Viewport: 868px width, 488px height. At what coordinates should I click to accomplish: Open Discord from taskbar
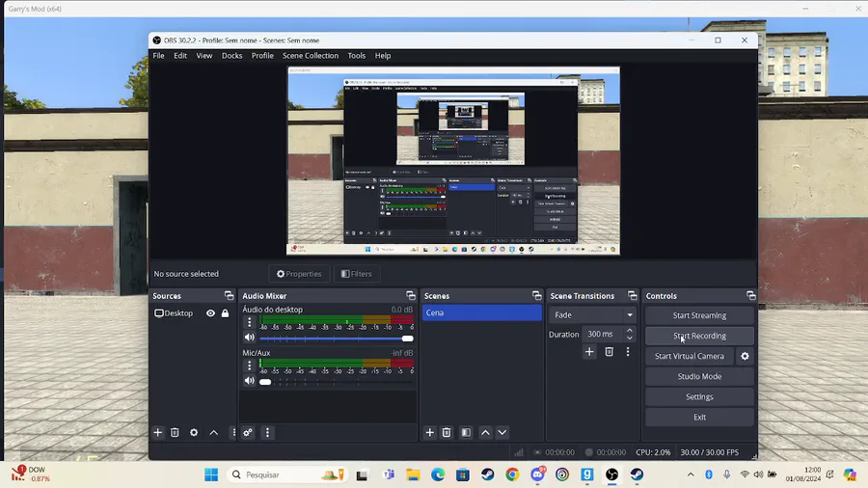[537, 474]
